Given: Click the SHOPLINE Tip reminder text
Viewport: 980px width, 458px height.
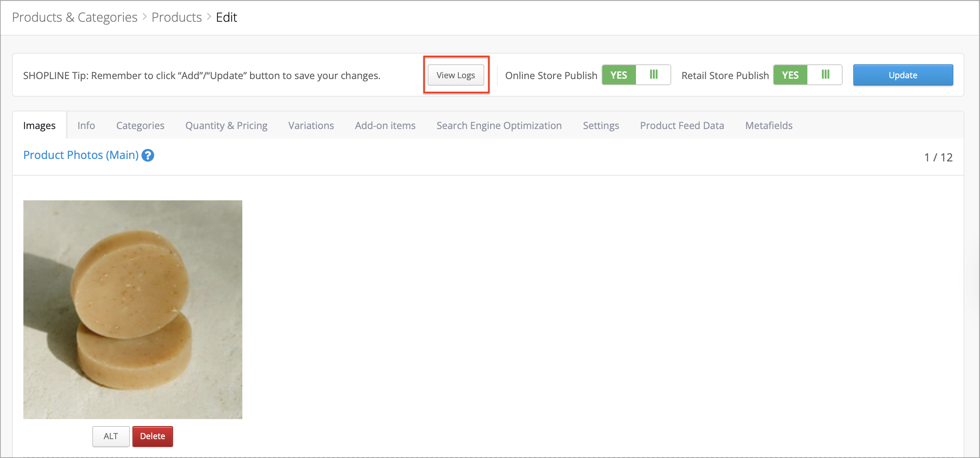Looking at the screenshot, I should pos(202,75).
